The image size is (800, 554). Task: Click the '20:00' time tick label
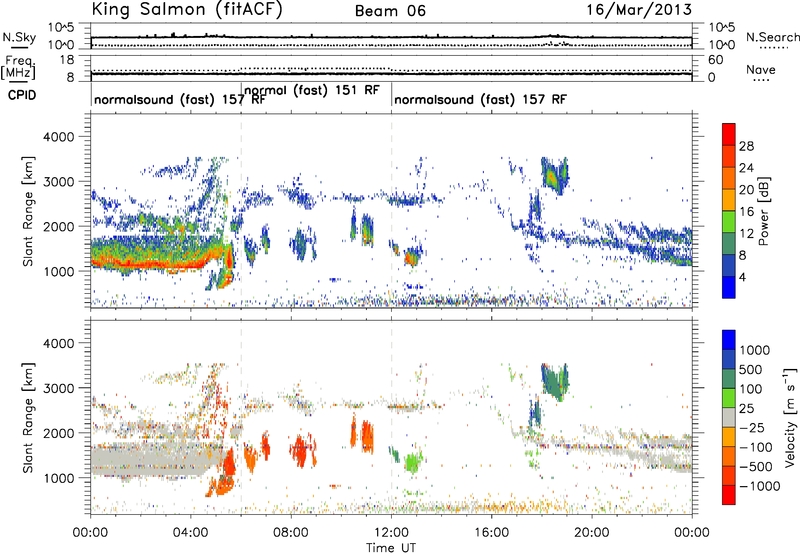point(592,533)
